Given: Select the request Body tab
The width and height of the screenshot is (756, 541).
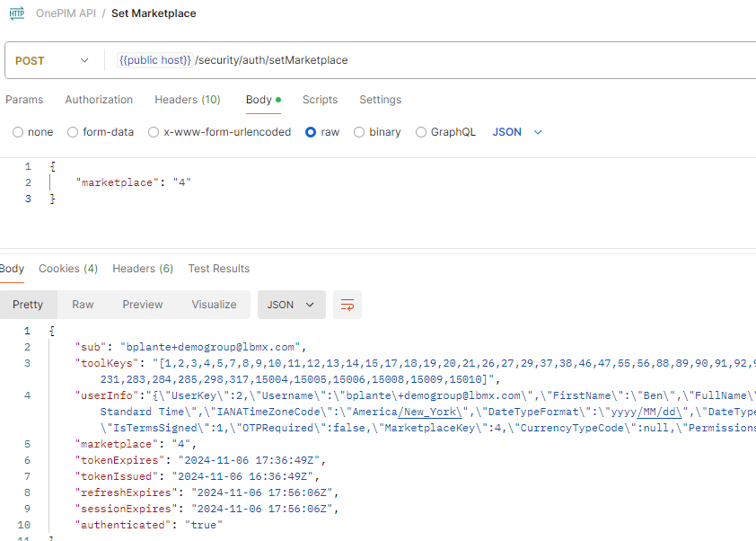Looking at the screenshot, I should tap(263, 100).
